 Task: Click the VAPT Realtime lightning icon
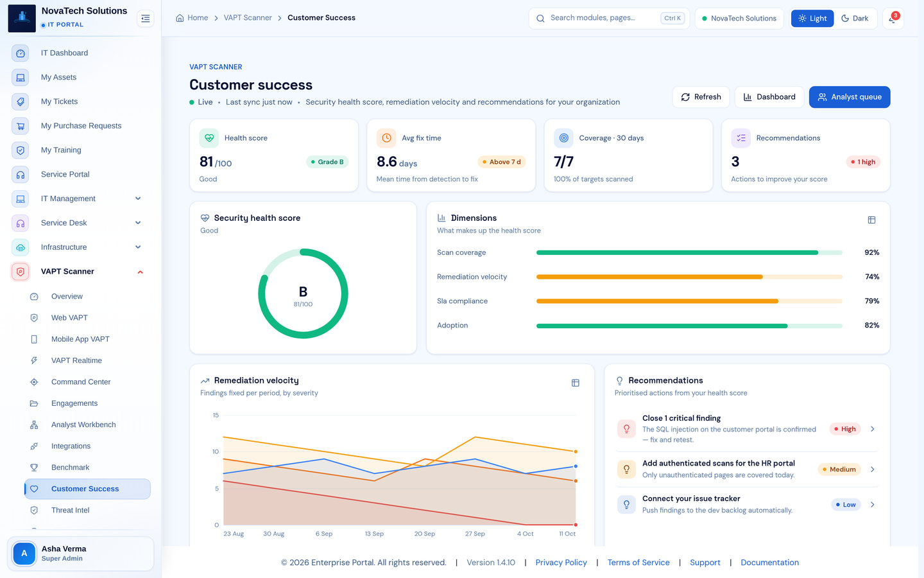pos(34,361)
